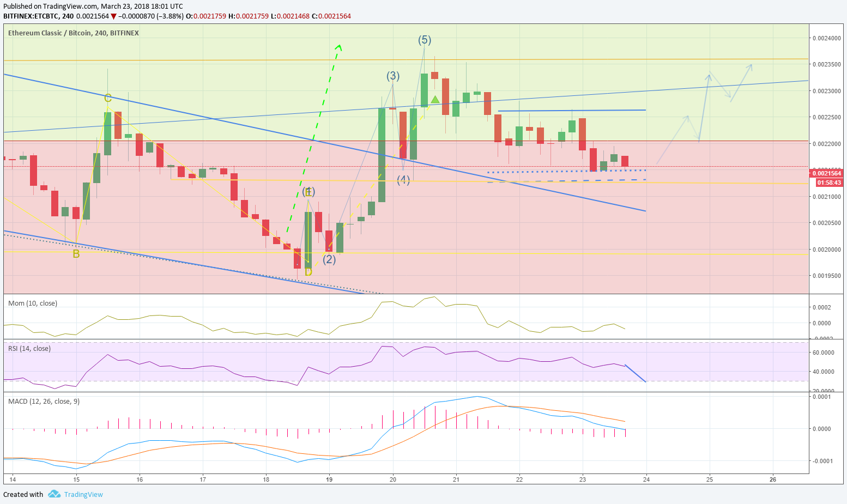Viewport: 847px width, 504px height.
Task: Click the 0.0019500 price axis label
Action: [x=826, y=276]
